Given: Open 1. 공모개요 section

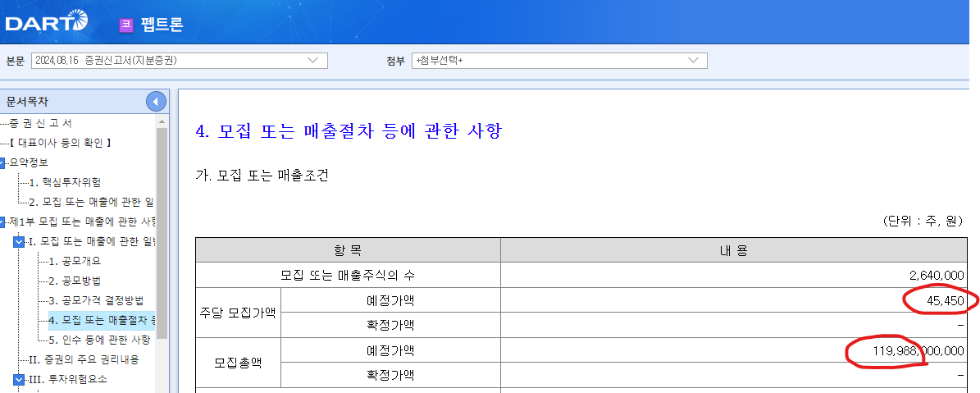Looking at the screenshot, I should tap(75, 261).
